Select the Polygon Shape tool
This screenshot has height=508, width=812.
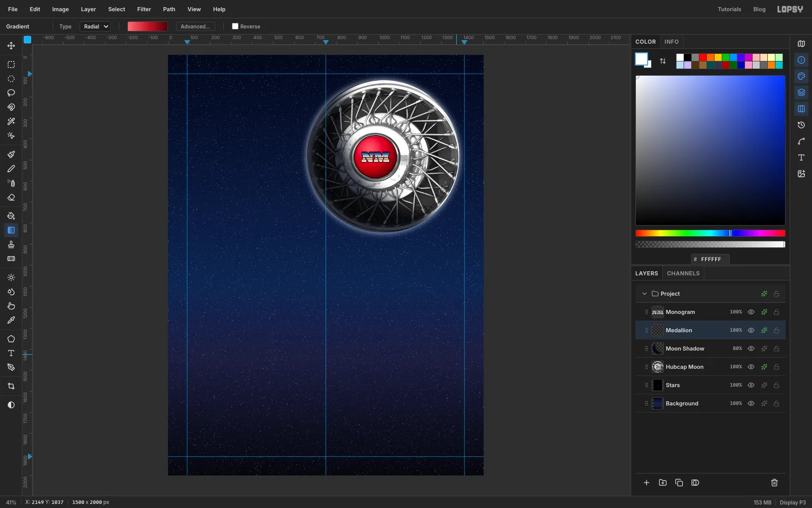point(11,339)
